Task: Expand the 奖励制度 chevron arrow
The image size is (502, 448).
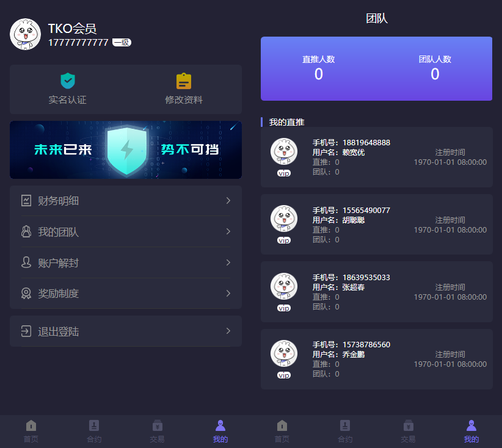Action: click(228, 293)
